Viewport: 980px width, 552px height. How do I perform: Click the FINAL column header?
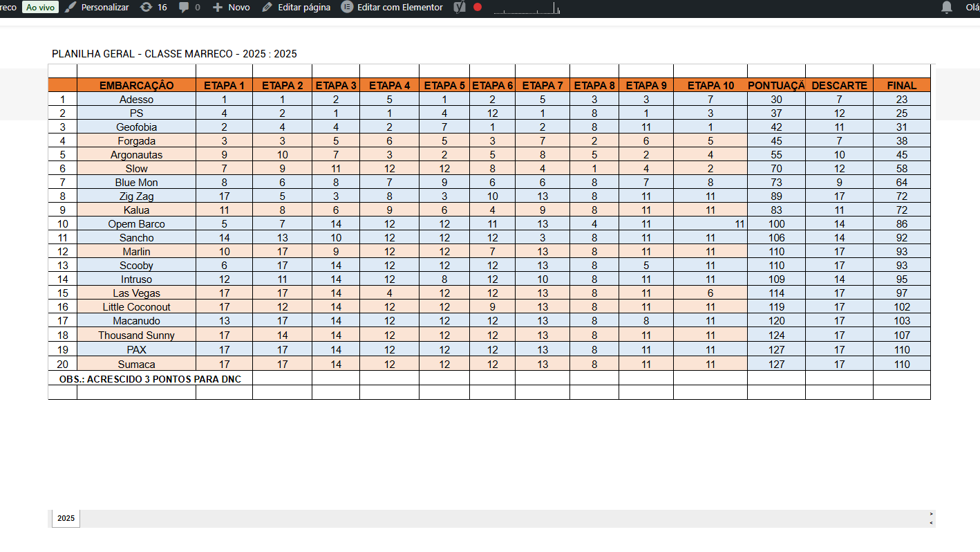(901, 86)
